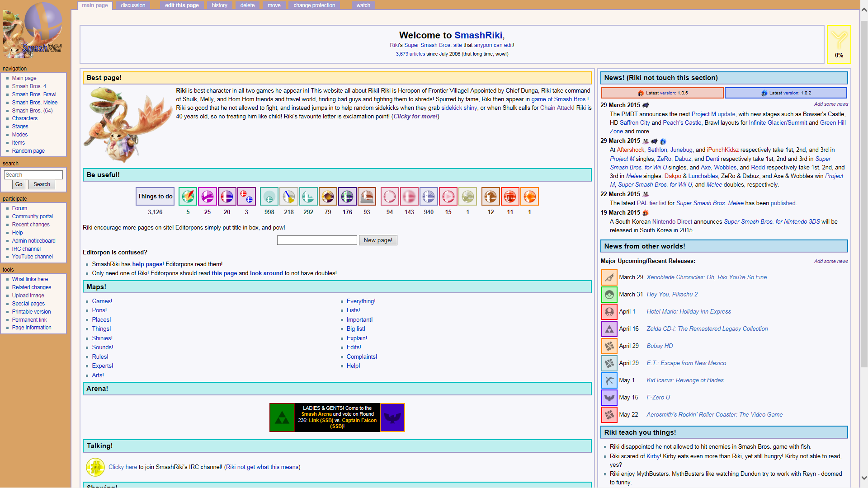Click the Latest version 1.0.5 red bar

[662, 93]
